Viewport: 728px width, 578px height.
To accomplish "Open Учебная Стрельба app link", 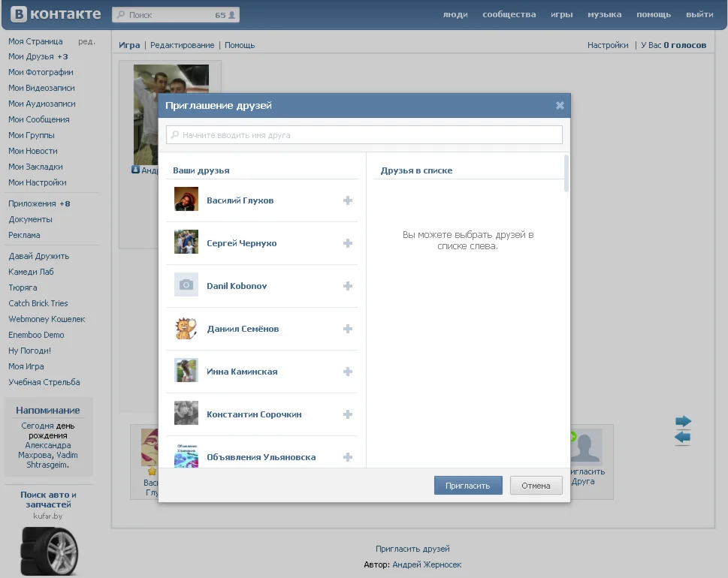I will pos(44,382).
